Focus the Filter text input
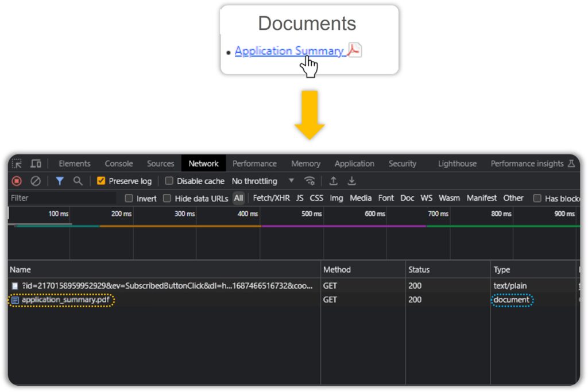588x392 pixels. tap(62, 198)
